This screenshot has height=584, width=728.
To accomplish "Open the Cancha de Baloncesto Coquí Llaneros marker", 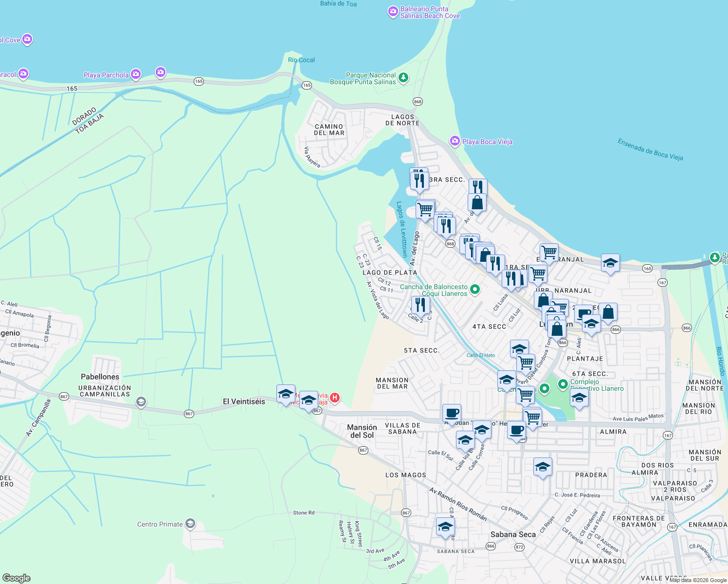I will (474, 289).
